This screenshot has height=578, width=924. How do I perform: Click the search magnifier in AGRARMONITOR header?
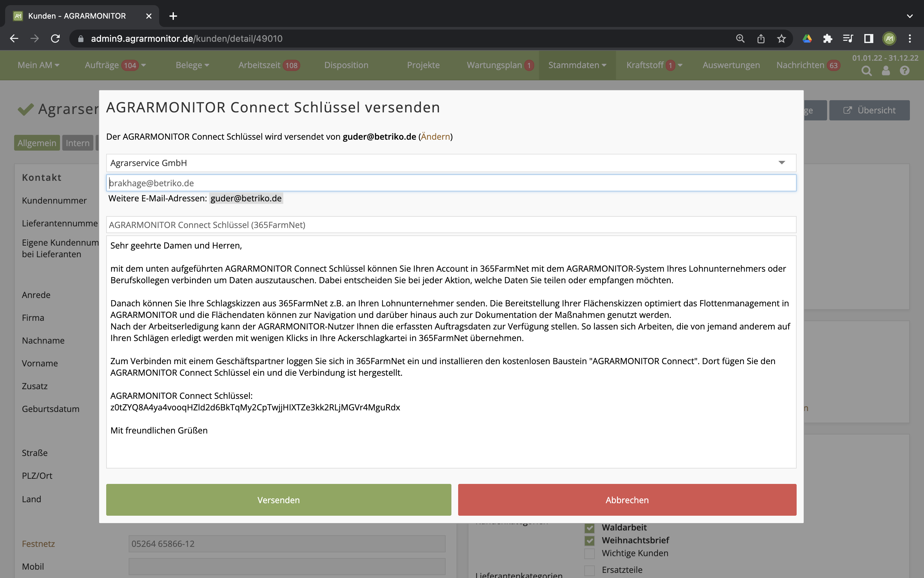(867, 71)
